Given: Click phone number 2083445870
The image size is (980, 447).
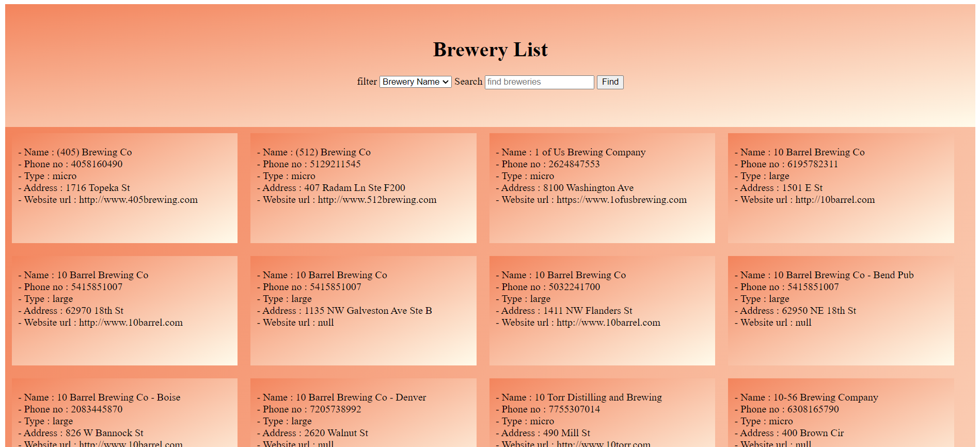Looking at the screenshot, I should 97,409.
